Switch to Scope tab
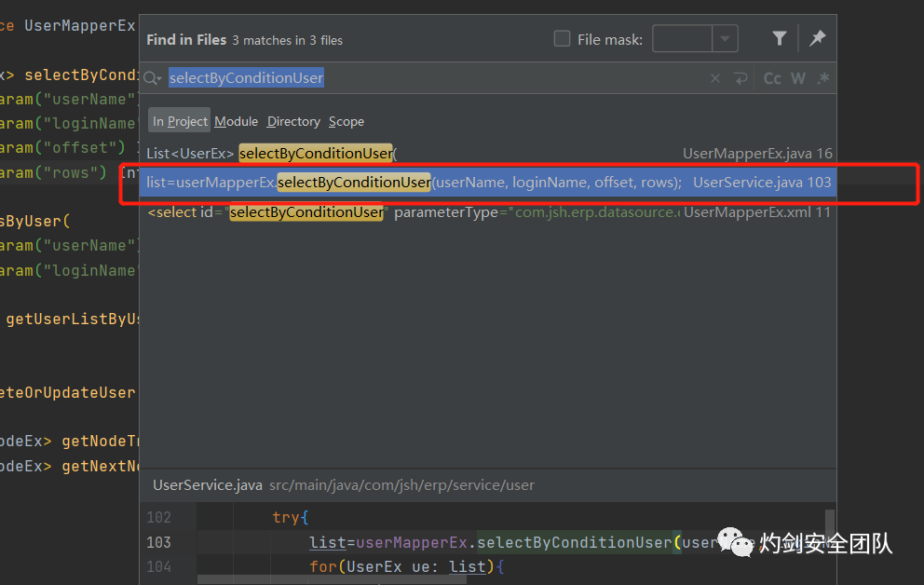924x585 pixels. 346,121
